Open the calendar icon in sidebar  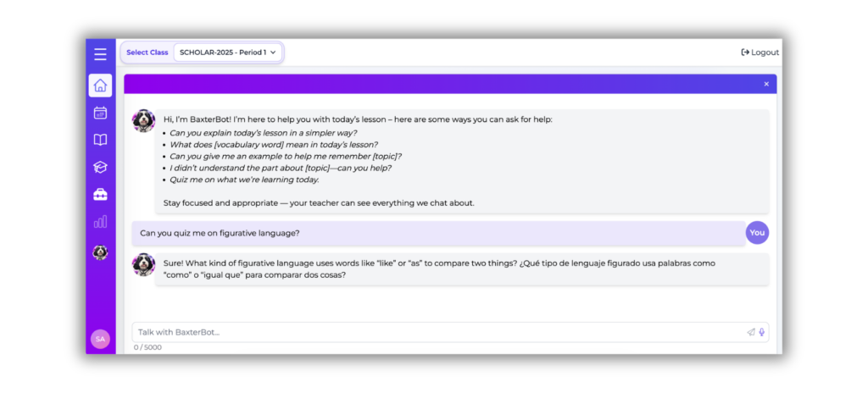(x=100, y=113)
